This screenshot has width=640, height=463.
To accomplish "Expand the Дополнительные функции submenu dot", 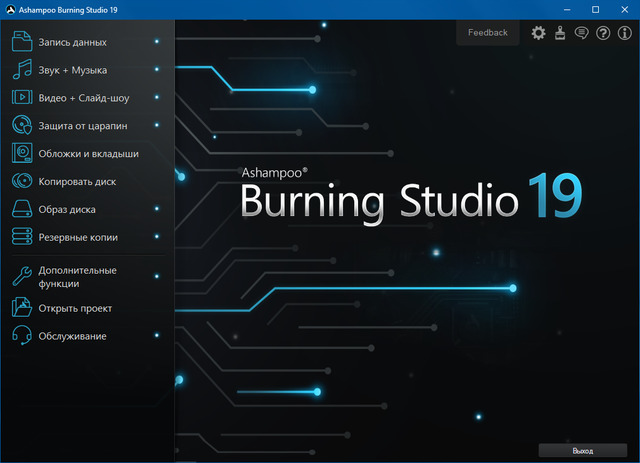I will (157, 271).
